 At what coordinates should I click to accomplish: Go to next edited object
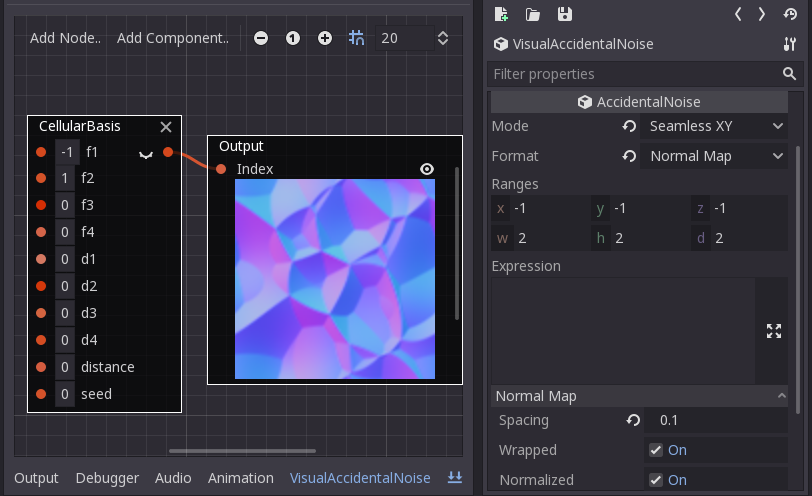[762, 14]
